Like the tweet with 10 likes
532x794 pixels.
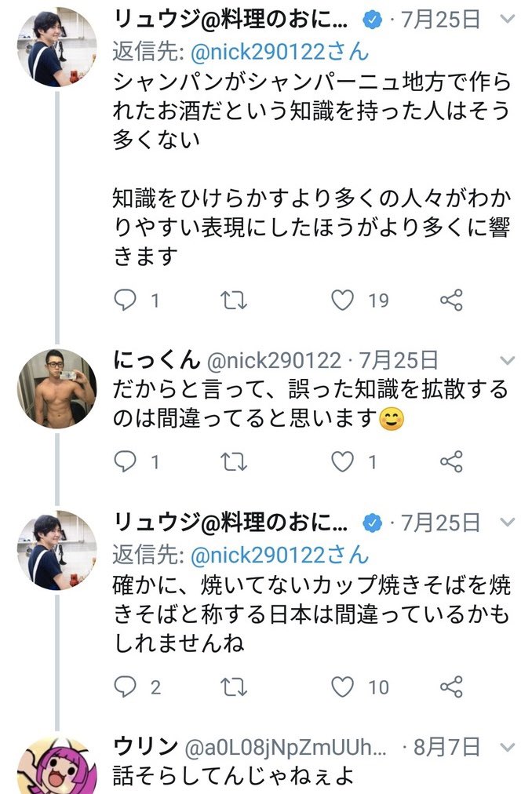point(343,687)
